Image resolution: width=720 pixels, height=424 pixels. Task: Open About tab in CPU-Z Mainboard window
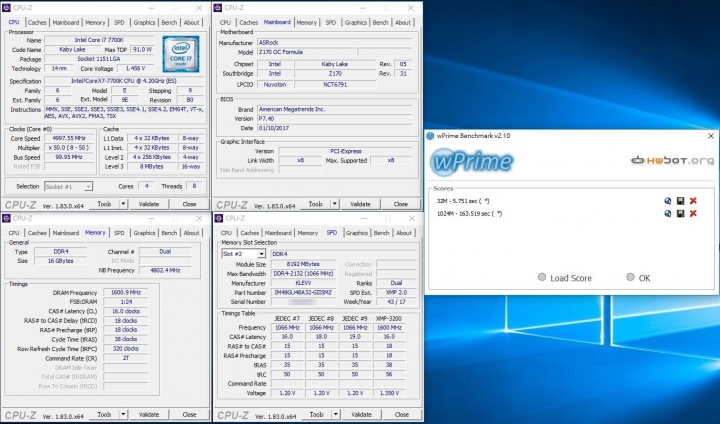tap(403, 23)
